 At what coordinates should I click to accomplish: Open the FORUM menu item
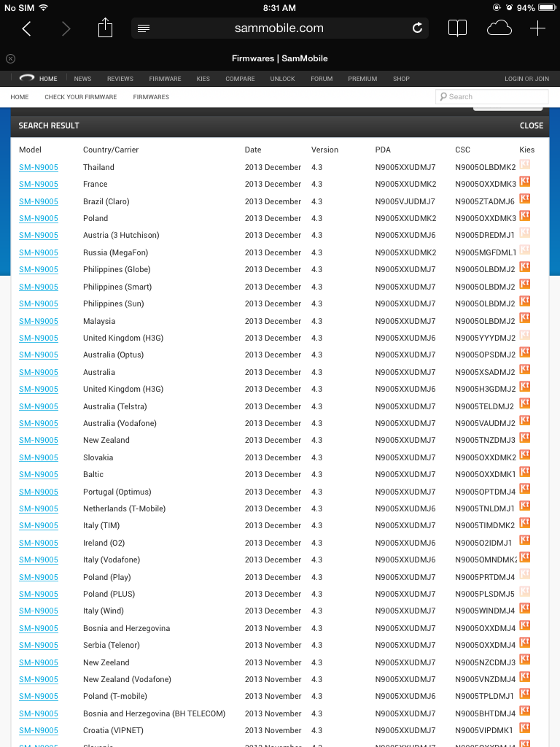(322, 79)
